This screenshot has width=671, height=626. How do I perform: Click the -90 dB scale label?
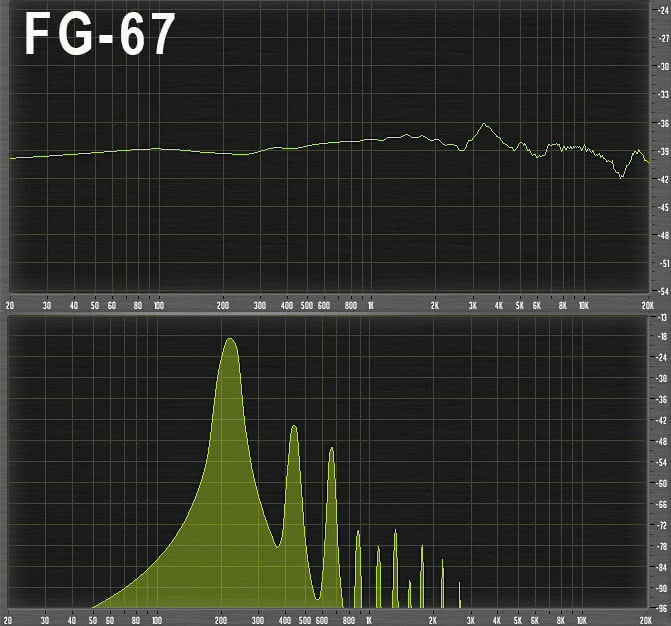(662, 588)
